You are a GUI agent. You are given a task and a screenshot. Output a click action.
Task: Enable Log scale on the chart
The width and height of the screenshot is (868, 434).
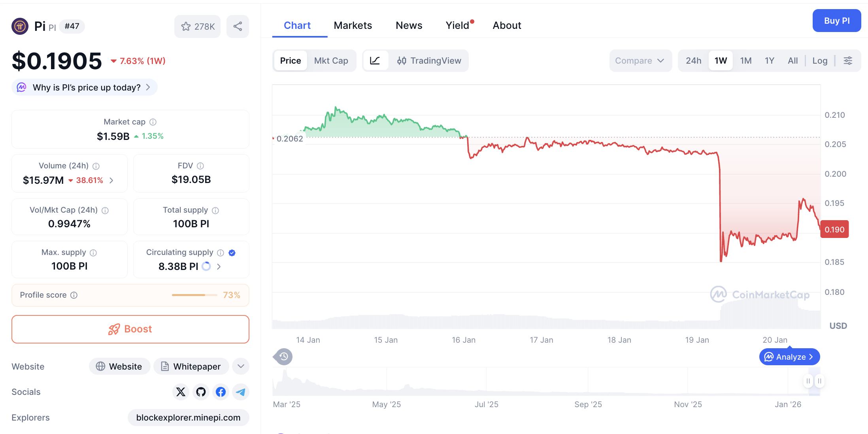click(x=820, y=60)
